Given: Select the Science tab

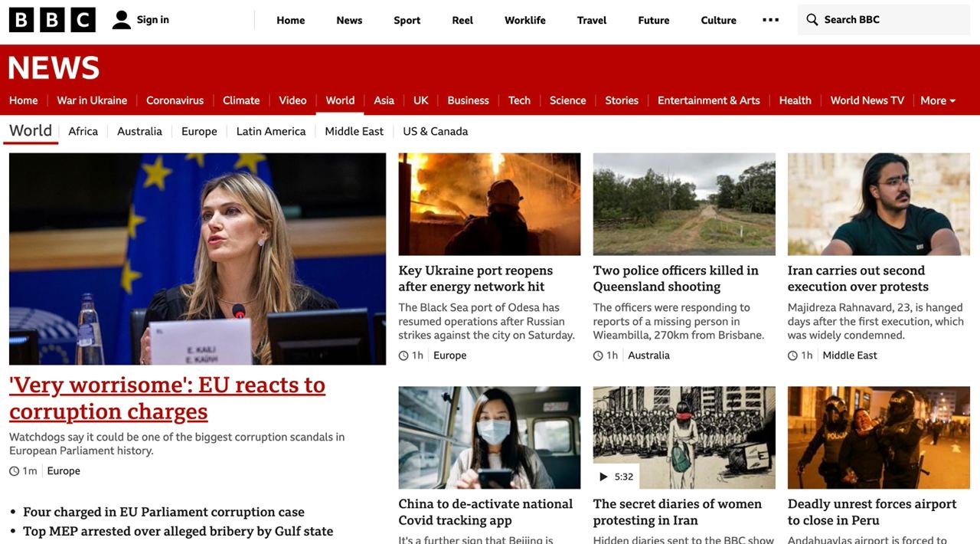Looking at the screenshot, I should point(567,100).
